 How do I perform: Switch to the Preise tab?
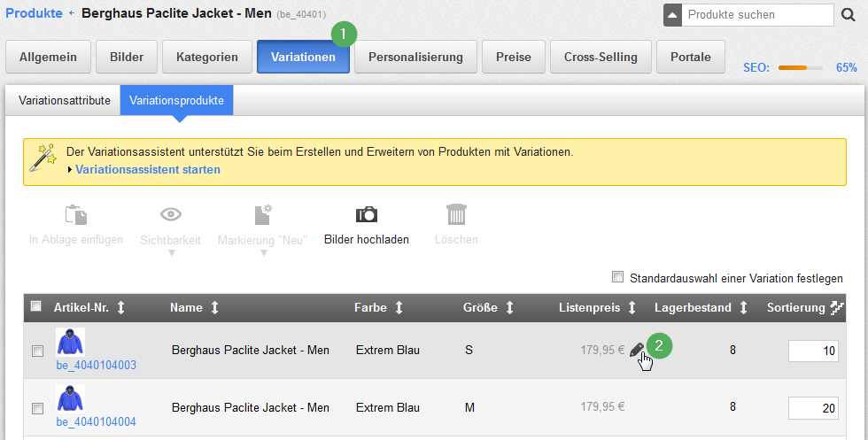click(514, 57)
